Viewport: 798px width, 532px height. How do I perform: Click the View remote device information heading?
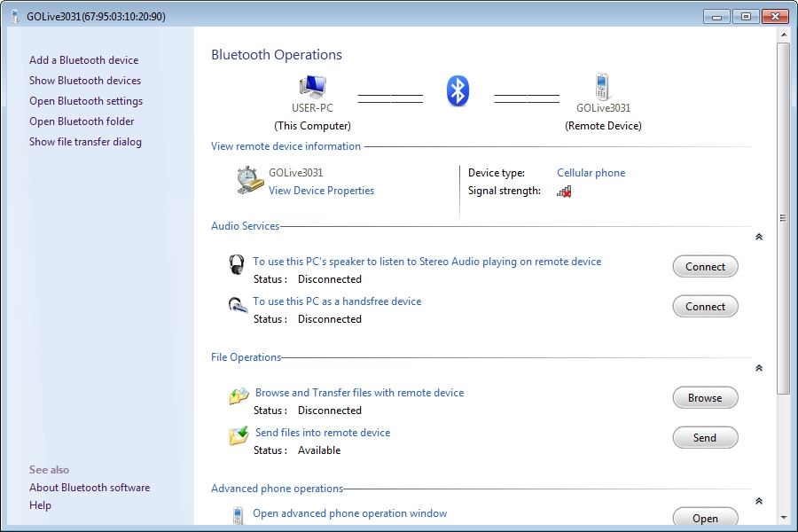pos(286,146)
